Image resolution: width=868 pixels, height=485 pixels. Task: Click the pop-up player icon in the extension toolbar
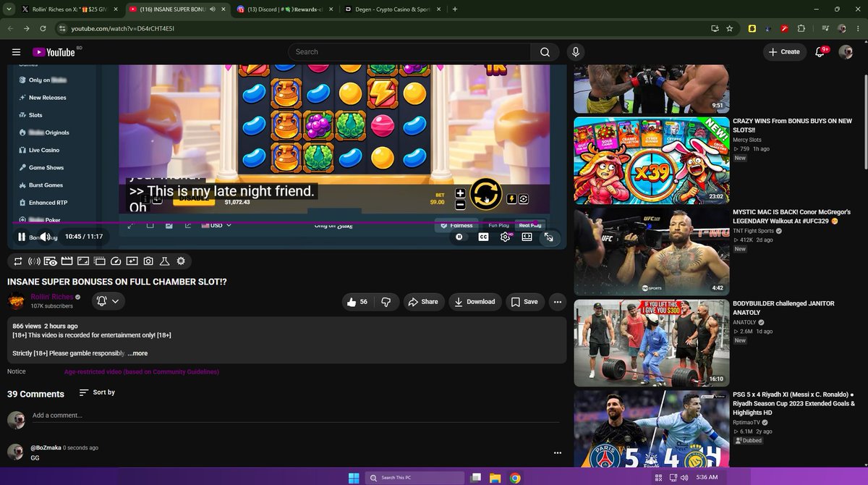tap(99, 261)
